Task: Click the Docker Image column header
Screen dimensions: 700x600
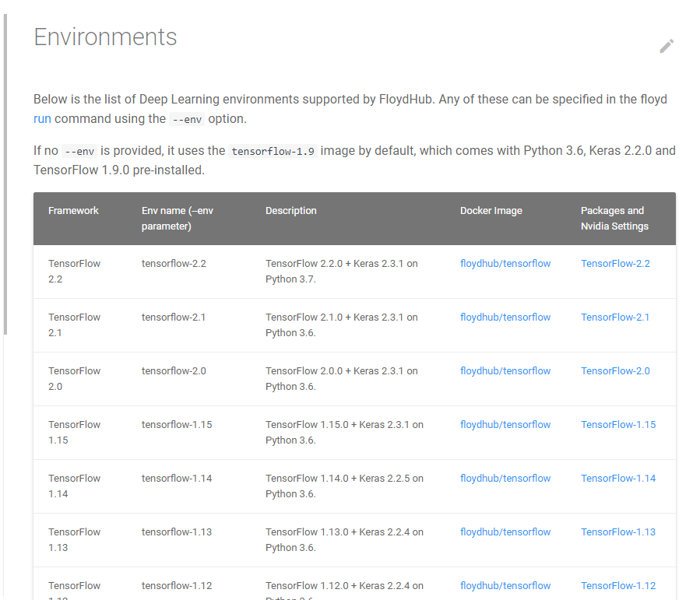Action: coord(491,211)
